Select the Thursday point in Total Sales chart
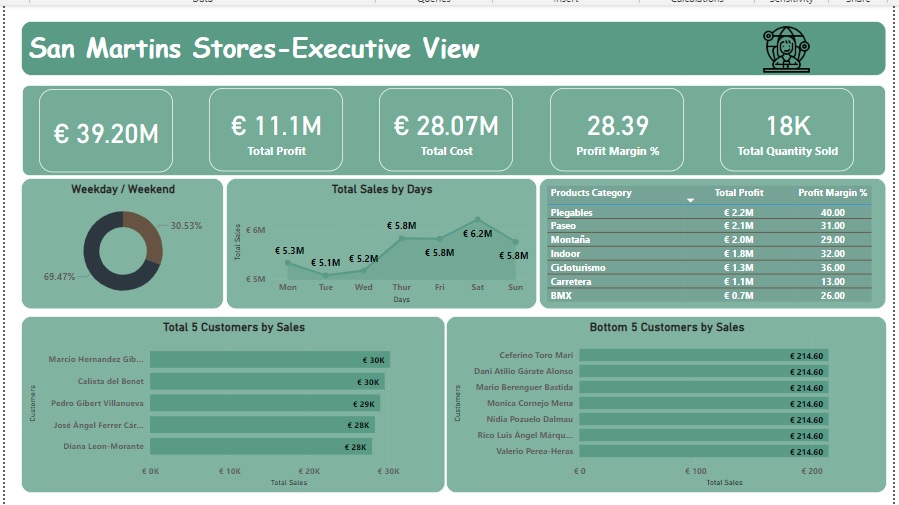Image resolution: width=899 pixels, height=505 pixels. 402,238
